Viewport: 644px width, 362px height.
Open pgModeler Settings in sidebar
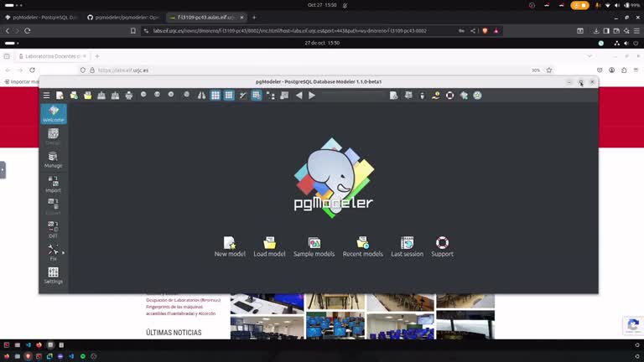click(x=54, y=276)
